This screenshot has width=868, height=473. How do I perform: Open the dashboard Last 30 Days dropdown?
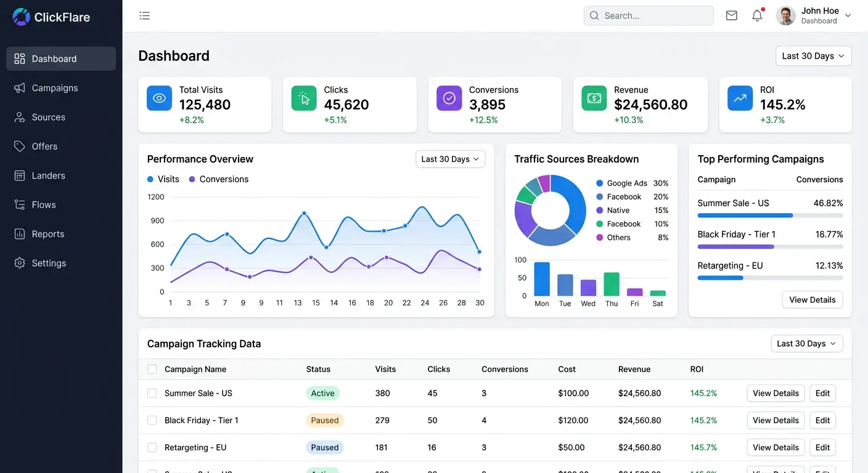coord(814,56)
